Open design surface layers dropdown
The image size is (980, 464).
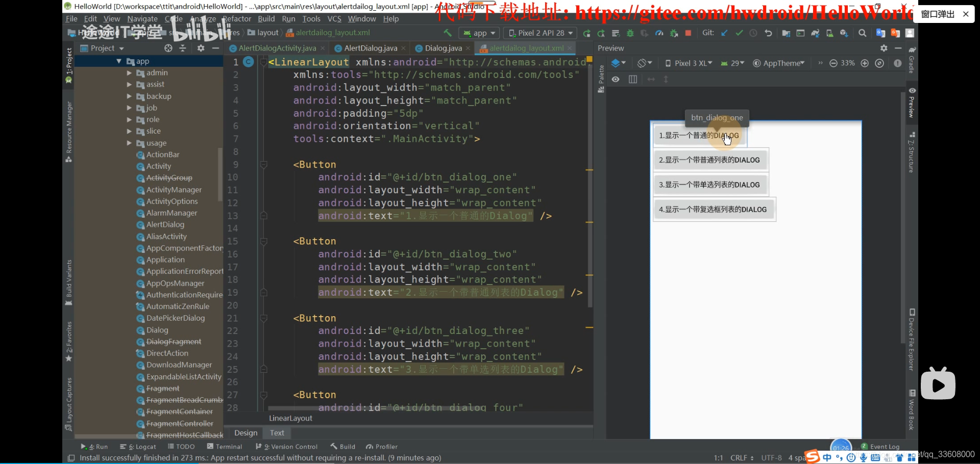618,63
